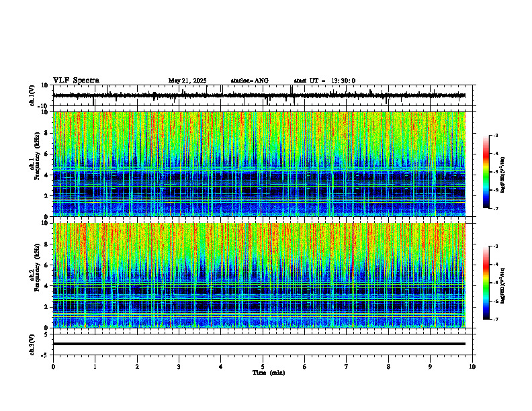
Task: Click time-axis tick label "3"
Action: pyautogui.click(x=179, y=367)
